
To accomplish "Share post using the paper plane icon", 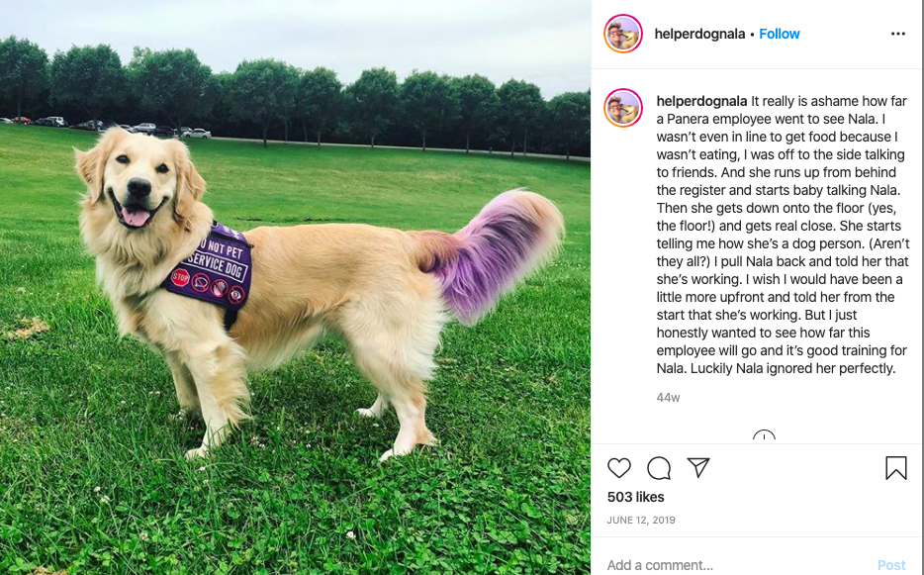I will point(698,467).
